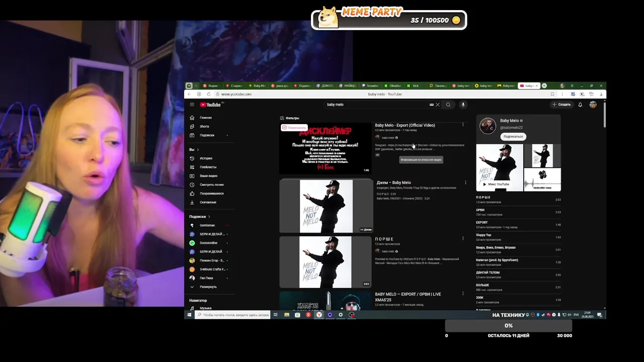Click the Создать button

(561, 105)
